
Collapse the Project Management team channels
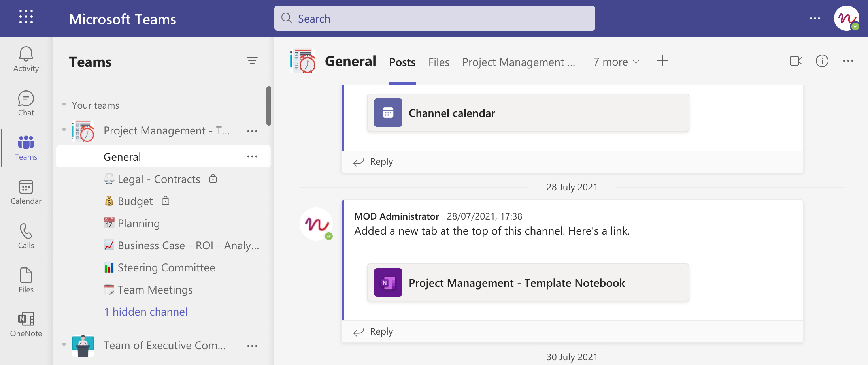[x=64, y=130]
